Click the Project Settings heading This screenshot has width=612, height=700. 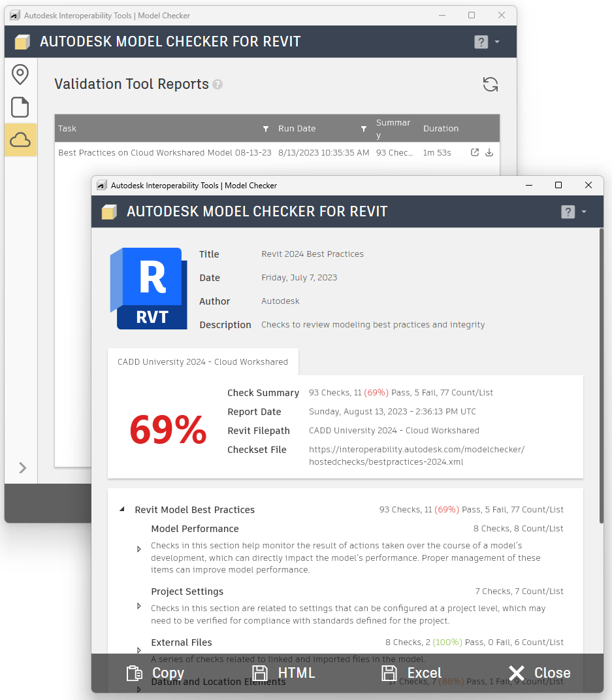[187, 592]
